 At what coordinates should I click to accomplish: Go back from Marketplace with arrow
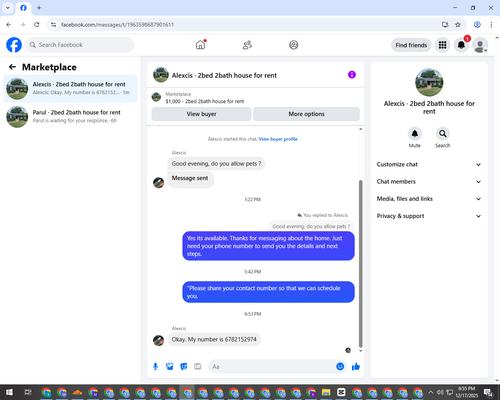click(12, 67)
